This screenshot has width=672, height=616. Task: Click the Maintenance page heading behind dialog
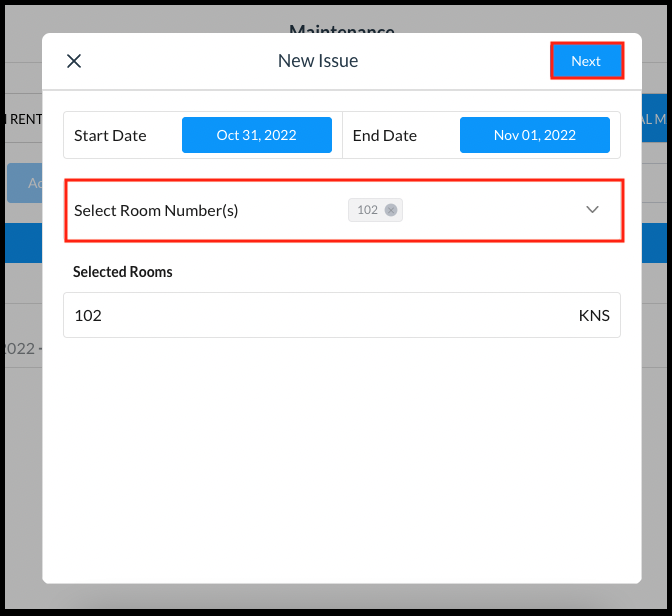pyautogui.click(x=341, y=30)
